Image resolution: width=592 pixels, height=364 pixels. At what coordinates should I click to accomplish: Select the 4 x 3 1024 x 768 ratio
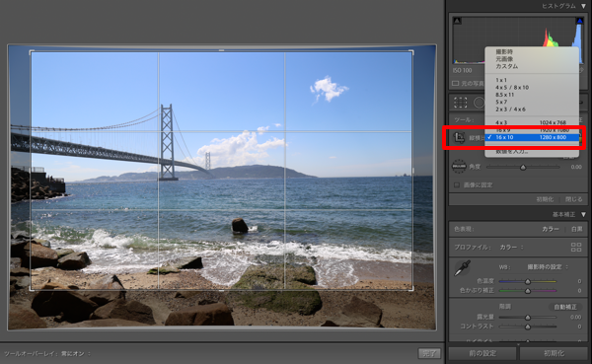pyautogui.click(x=532, y=122)
